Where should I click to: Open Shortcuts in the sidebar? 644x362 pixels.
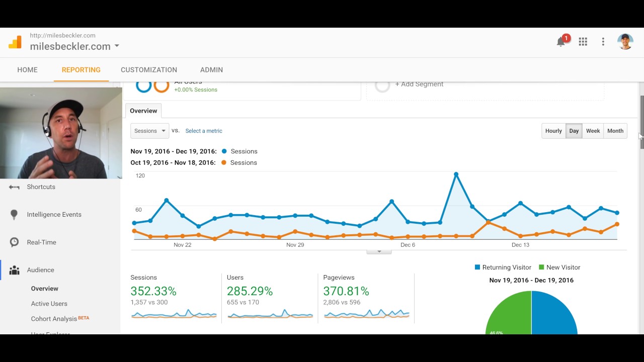tap(41, 187)
